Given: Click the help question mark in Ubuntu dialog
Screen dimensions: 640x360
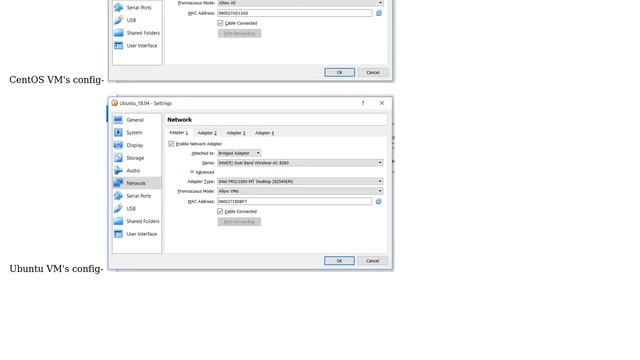Looking at the screenshot, I should (x=363, y=103).
